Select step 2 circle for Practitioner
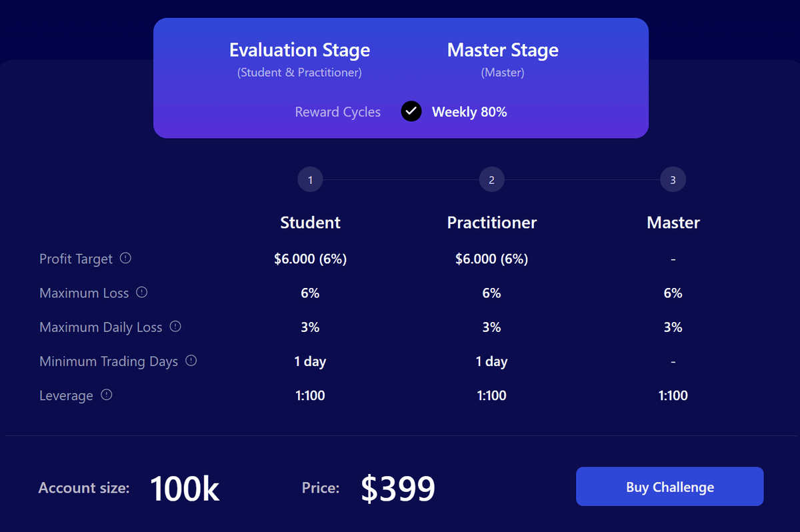The height and width of the screenshot is (532, 800). tap(492, 179)
